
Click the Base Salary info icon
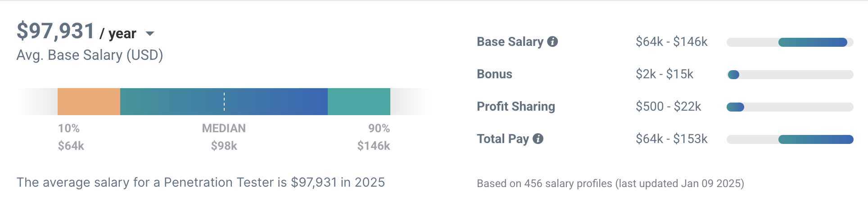[x=552, y=42]
